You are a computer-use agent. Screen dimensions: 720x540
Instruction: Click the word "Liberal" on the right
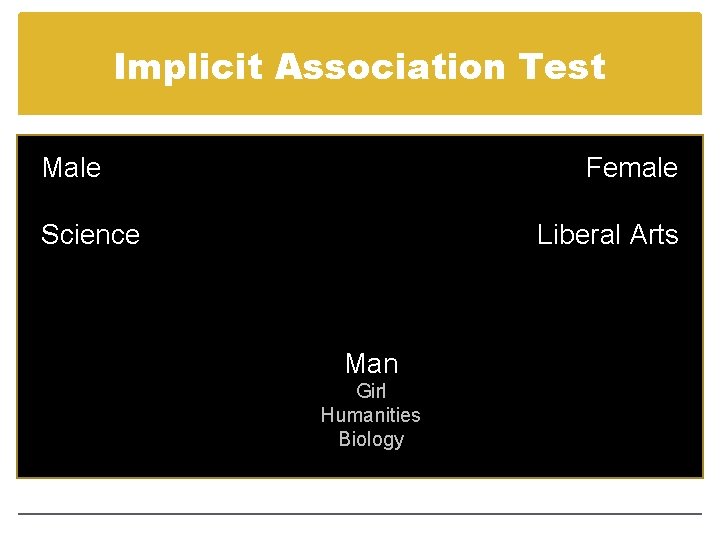pos(580,235)
